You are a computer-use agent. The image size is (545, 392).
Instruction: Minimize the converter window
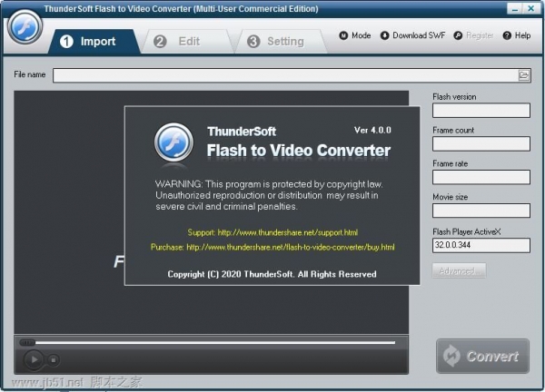tap(515, 9)
